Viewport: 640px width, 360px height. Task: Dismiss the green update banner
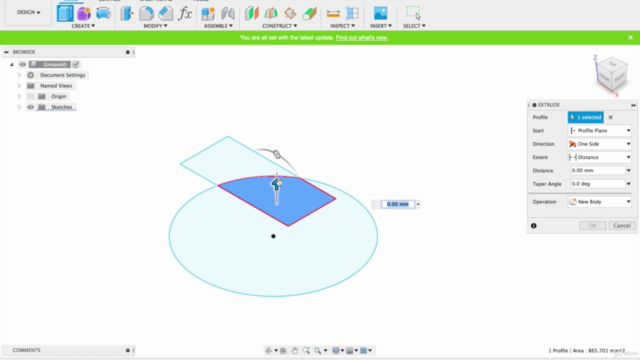pos(630,38)
